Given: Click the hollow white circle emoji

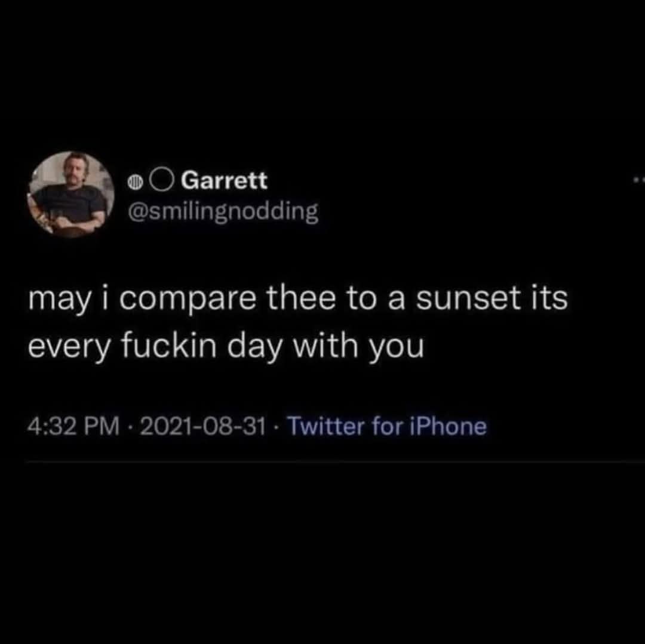Looking at the screenshot, I should [161, 180].
